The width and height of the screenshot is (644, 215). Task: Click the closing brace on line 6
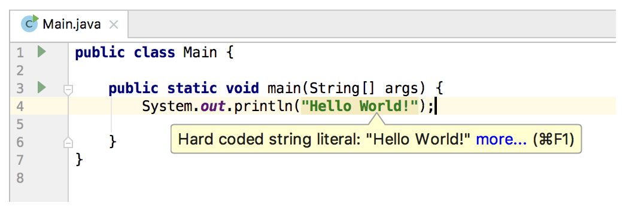pos(113,142)
